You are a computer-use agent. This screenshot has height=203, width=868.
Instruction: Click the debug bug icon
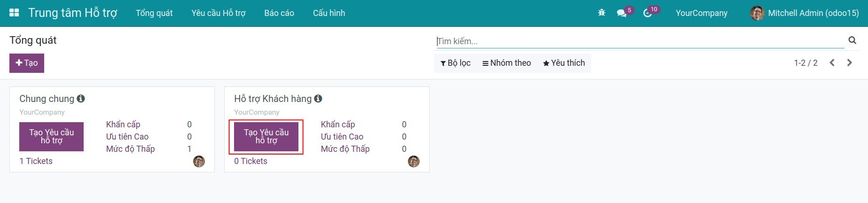[602, 13]
